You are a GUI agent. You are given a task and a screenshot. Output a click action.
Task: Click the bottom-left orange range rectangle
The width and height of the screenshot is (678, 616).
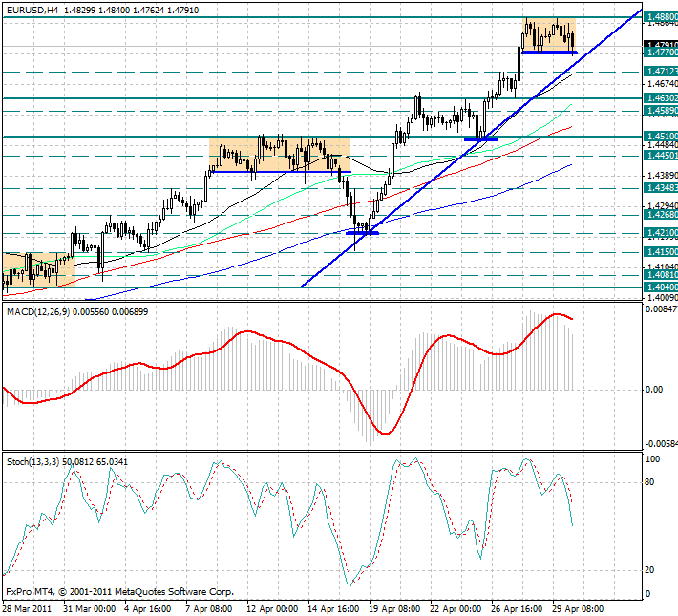coord(39,269)
